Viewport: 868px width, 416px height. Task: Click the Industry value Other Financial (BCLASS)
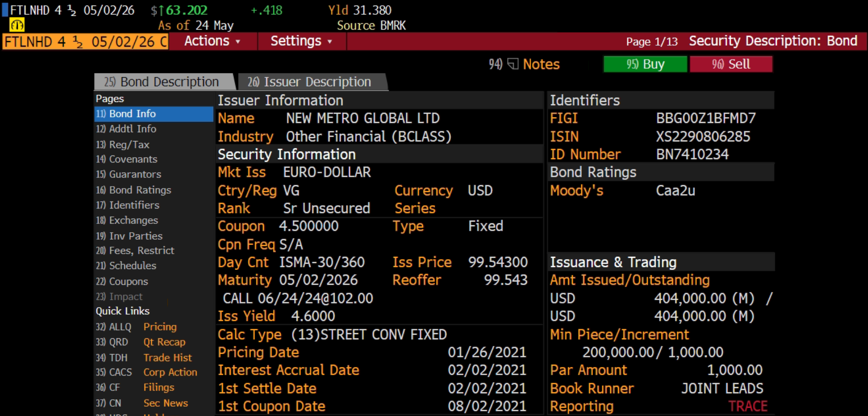coord(369,137)
